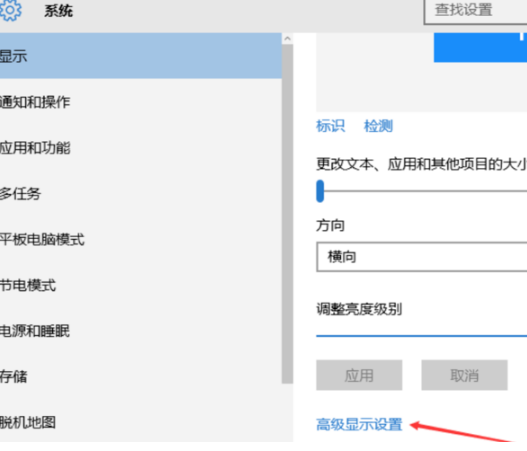Click the sidebar vertical scrollbar track
Screen dimensions: 527x451
287,214
